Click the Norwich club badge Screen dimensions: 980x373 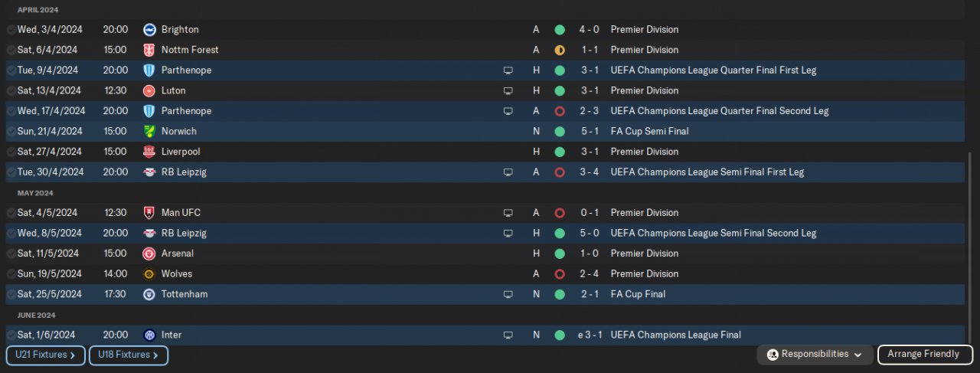(149, 132)
